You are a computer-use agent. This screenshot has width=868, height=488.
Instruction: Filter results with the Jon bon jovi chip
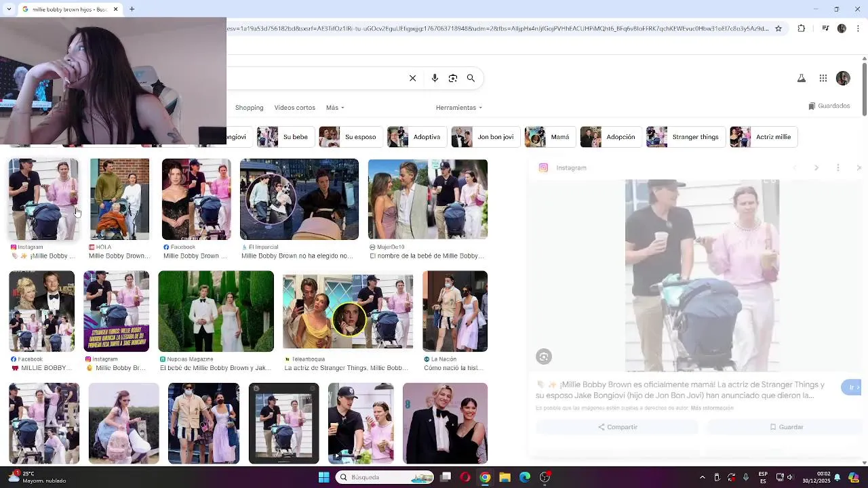(485, 137)
